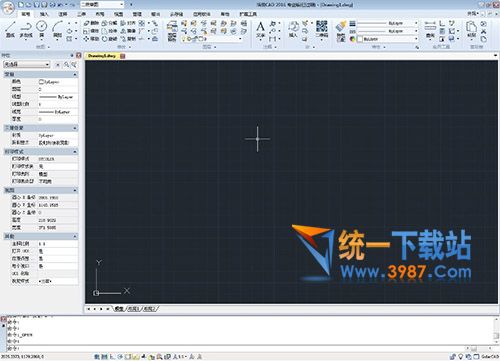The image size is (500, 361).
Task: Select the Polyline tool
Action: (x=26, y=29)
